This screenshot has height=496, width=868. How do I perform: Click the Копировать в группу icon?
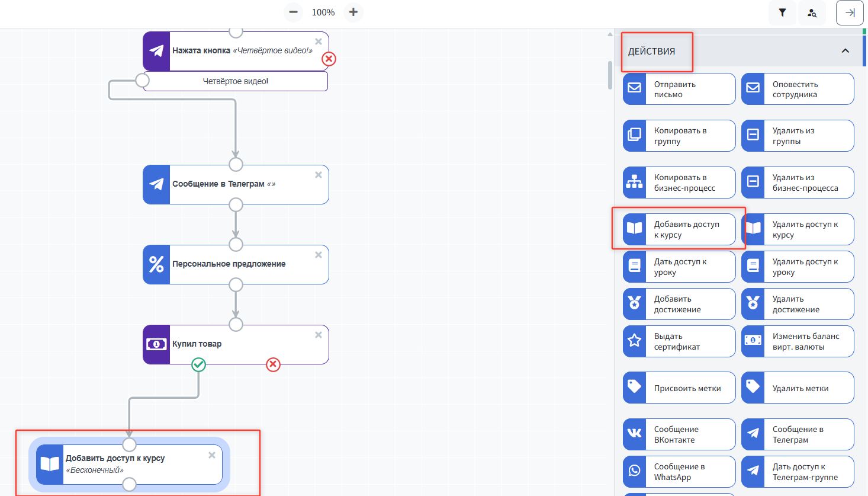(635, 136)
